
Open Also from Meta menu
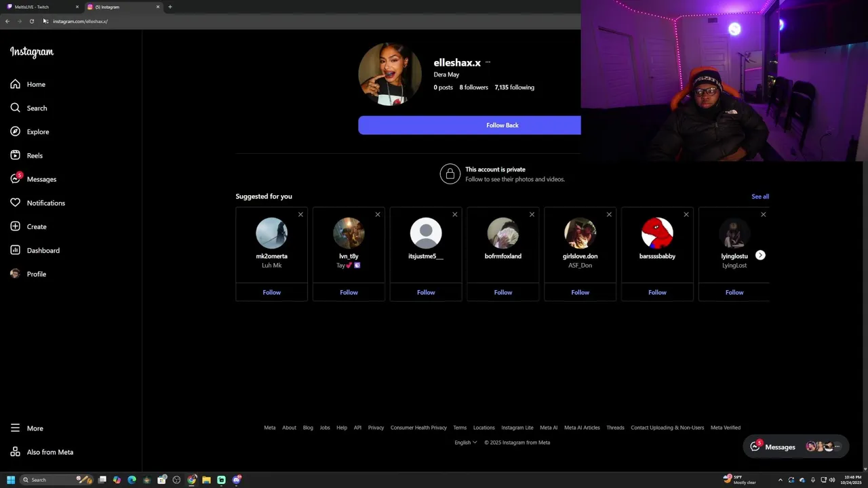41,452
